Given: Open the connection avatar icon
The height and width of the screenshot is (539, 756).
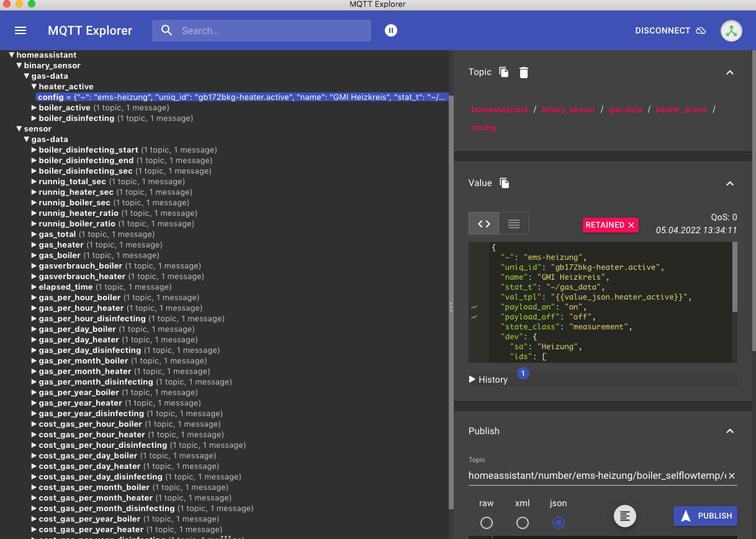Looking at the screenshot, I should pyautogui.click(x=731, y=31).
